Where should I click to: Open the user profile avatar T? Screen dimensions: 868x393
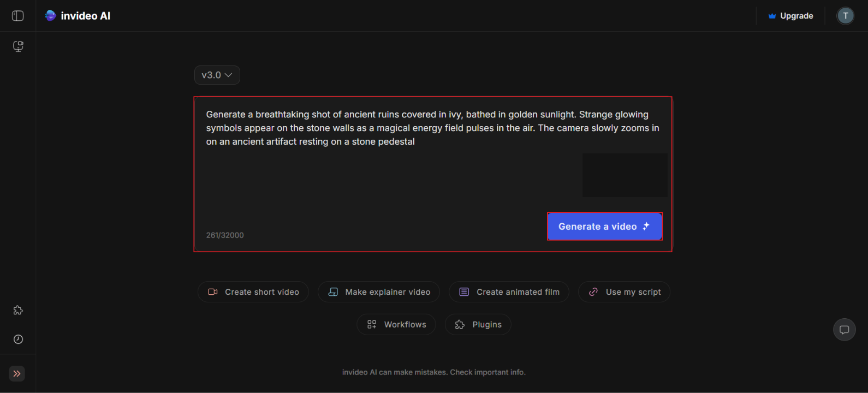[846, 16]
